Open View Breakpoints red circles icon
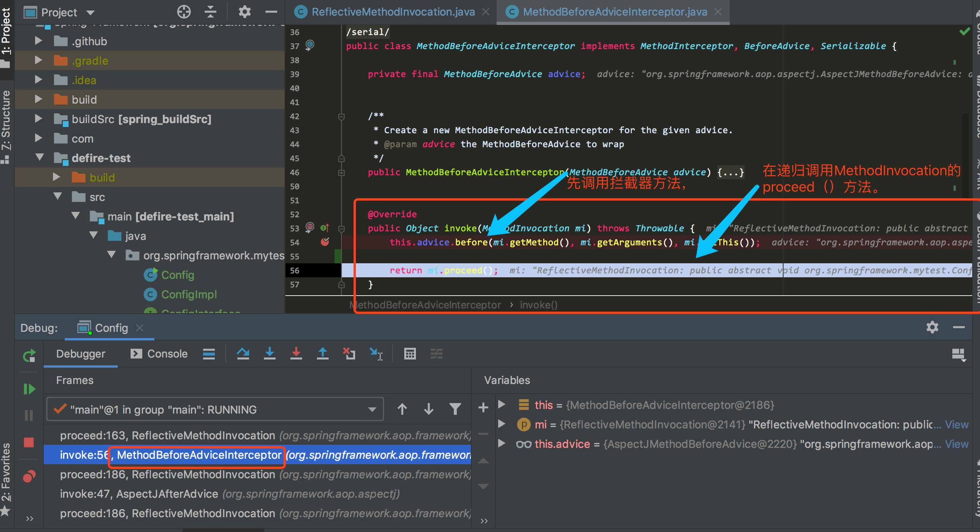 click(x=29, y=476)
